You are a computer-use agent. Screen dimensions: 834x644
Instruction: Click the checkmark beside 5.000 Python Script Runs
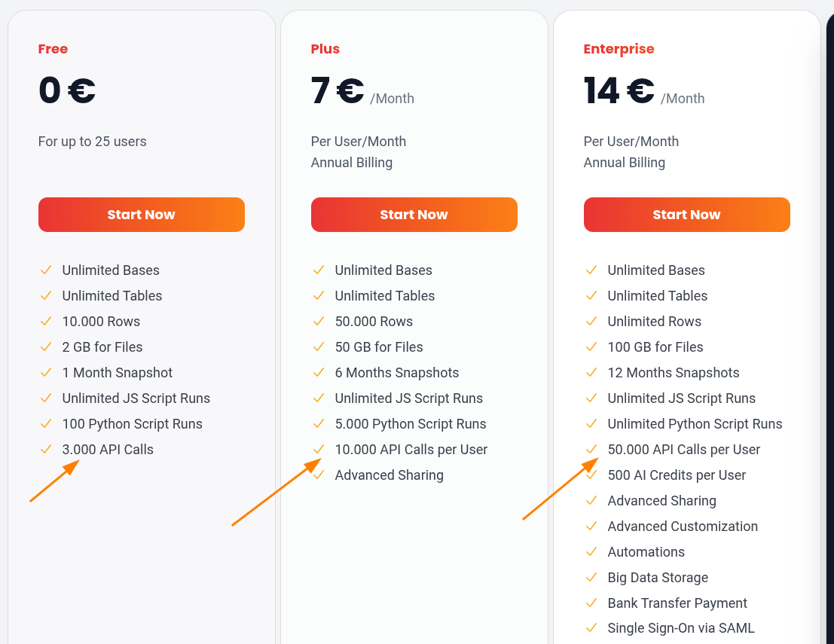pyautogui.click(x=319, y=424)
